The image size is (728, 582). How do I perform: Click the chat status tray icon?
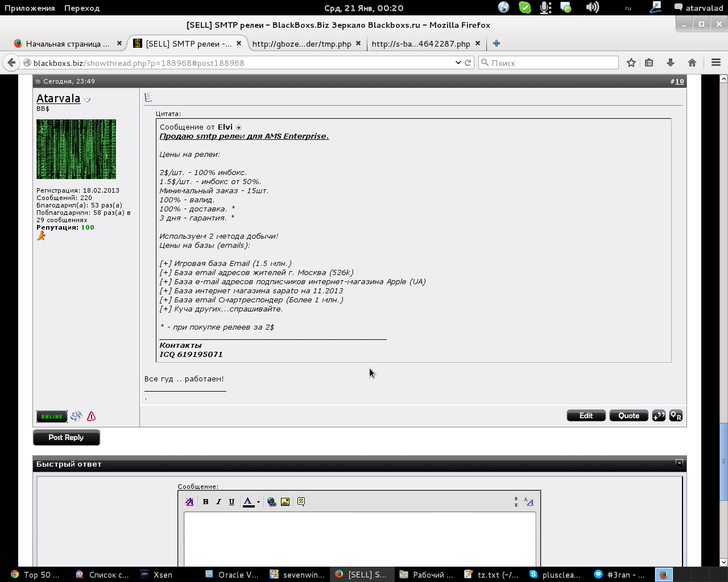click(x=565, y=7)
